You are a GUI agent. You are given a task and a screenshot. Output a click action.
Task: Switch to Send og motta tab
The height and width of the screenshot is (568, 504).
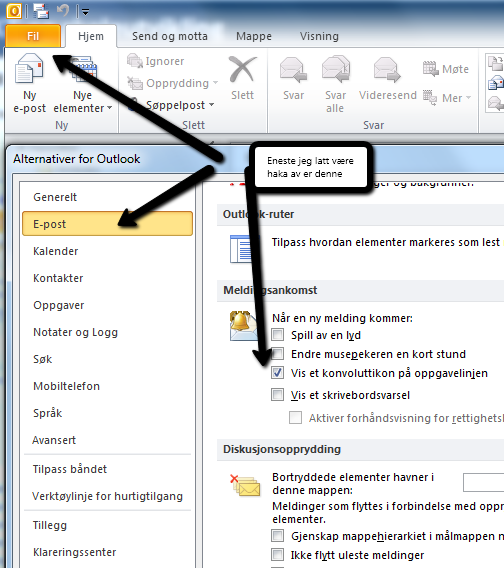tap(170, 36)
